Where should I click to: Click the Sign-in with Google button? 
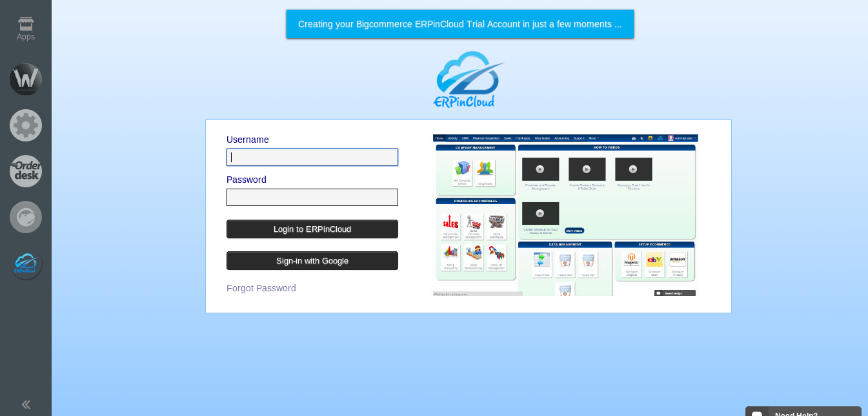coord(312,260)
